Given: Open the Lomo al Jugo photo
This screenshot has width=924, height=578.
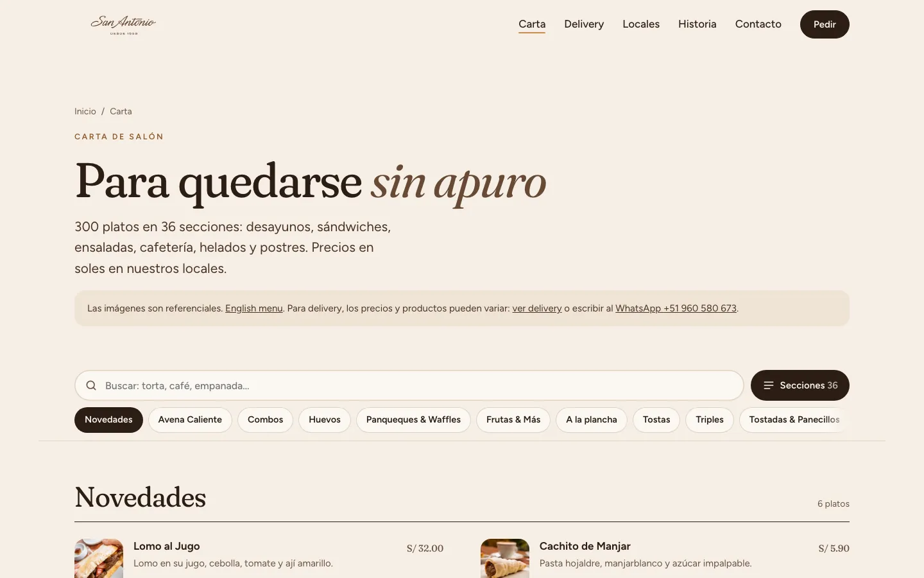Looking at the screenshot, I should 99,559.
